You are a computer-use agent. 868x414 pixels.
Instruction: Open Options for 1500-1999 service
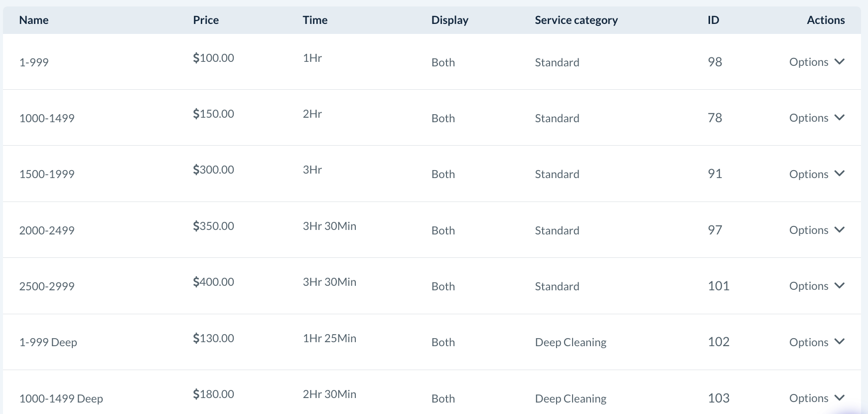tap(817, 174)
